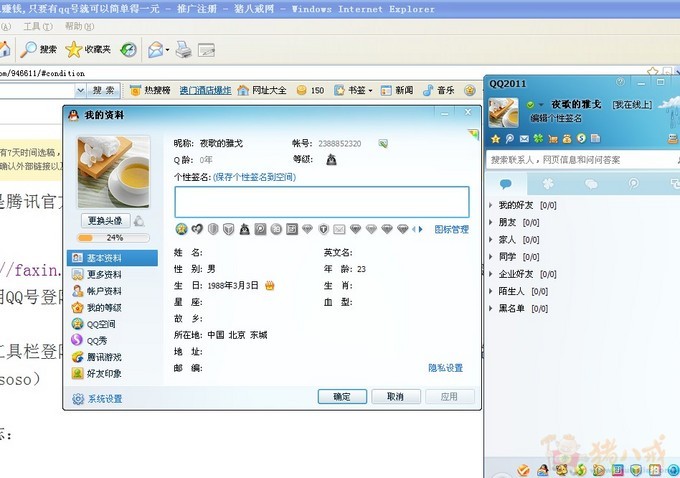Click the QQ level penguin icon beside 等级
Image resolution: width=680 pixels, height=478 pixels.
(x=331, y=160)
